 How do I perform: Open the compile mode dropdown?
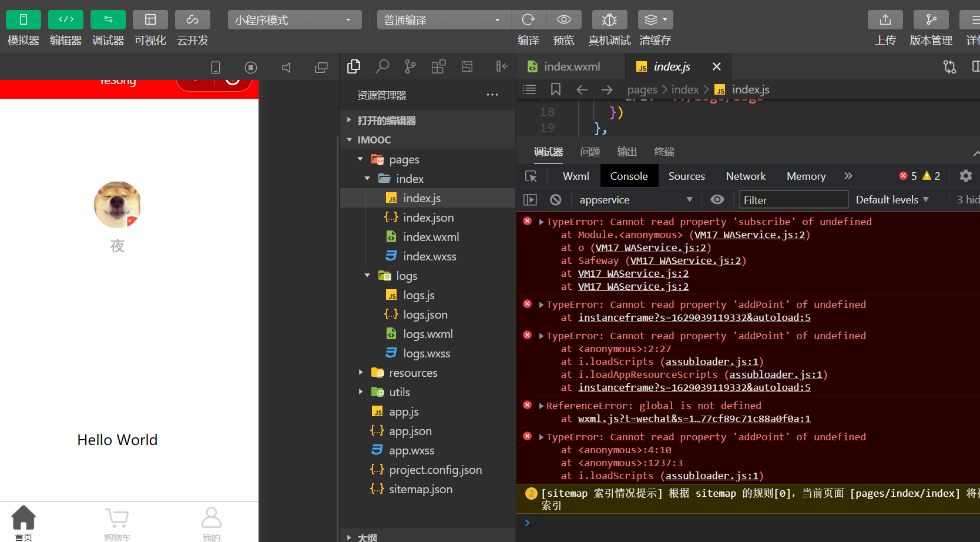point(444,20)
